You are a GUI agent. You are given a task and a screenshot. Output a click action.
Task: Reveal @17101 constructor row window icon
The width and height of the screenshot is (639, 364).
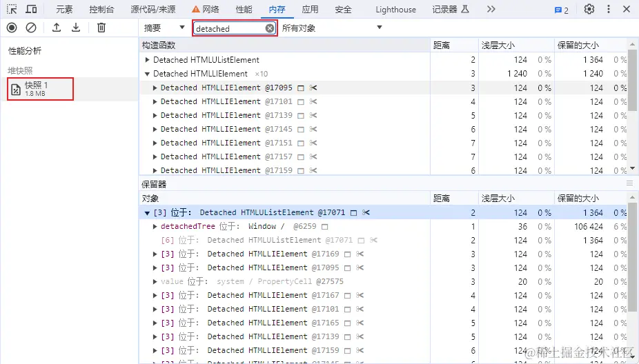(301, 102)
